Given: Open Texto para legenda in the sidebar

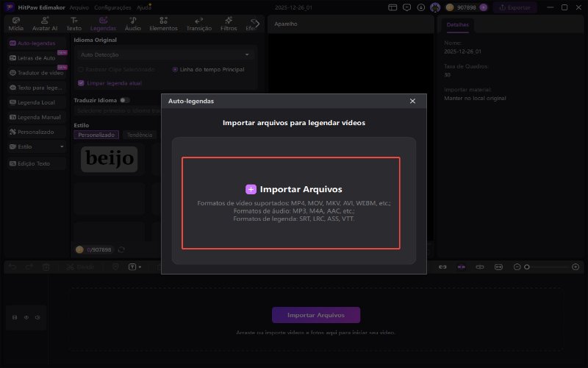Looking at the screenshot, I should click(x=36, y=88).
